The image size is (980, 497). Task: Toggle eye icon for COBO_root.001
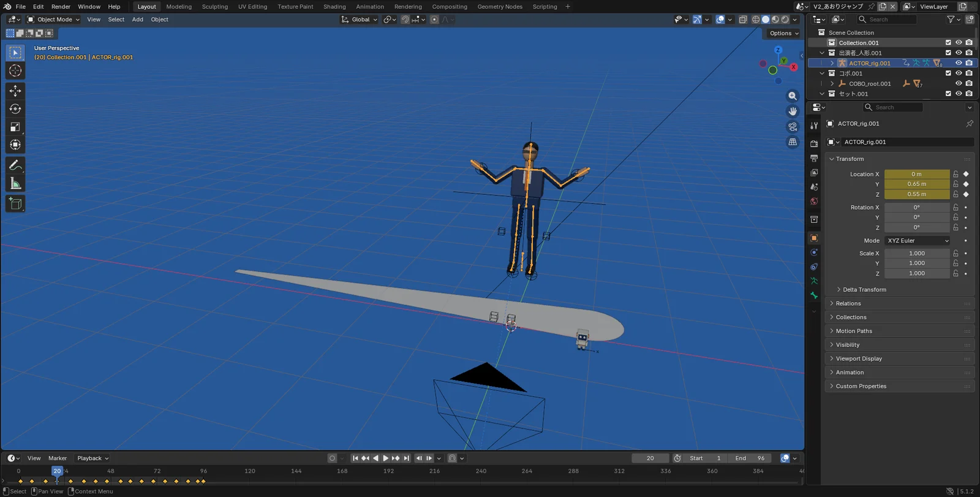(x=959, y=83)
